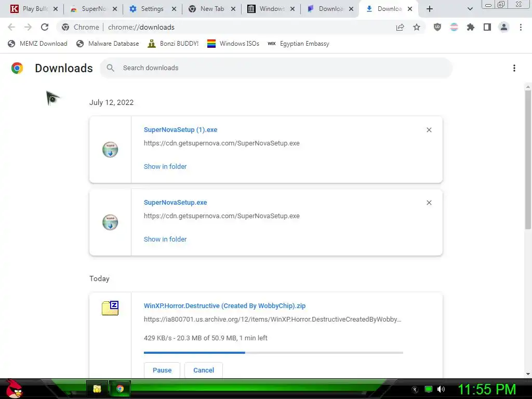Show SuperNovaSetup.exe in folder
532x399 pixels.
(x=165, y=239)
